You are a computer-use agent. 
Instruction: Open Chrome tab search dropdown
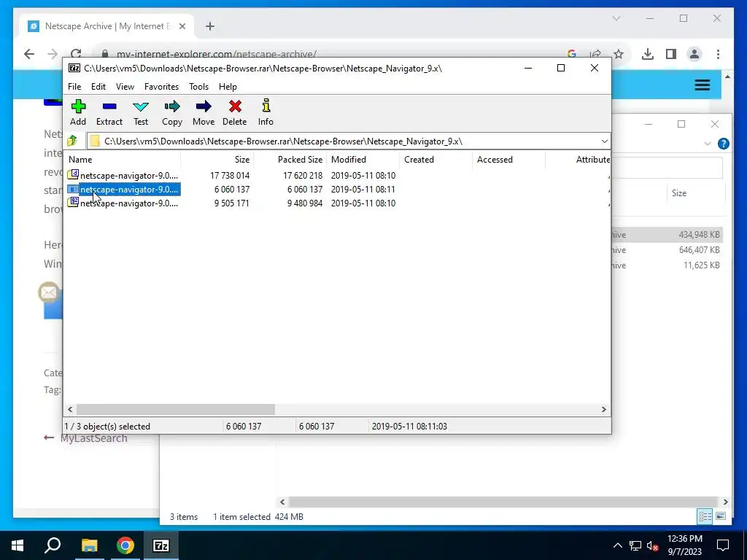coord(616,18)
